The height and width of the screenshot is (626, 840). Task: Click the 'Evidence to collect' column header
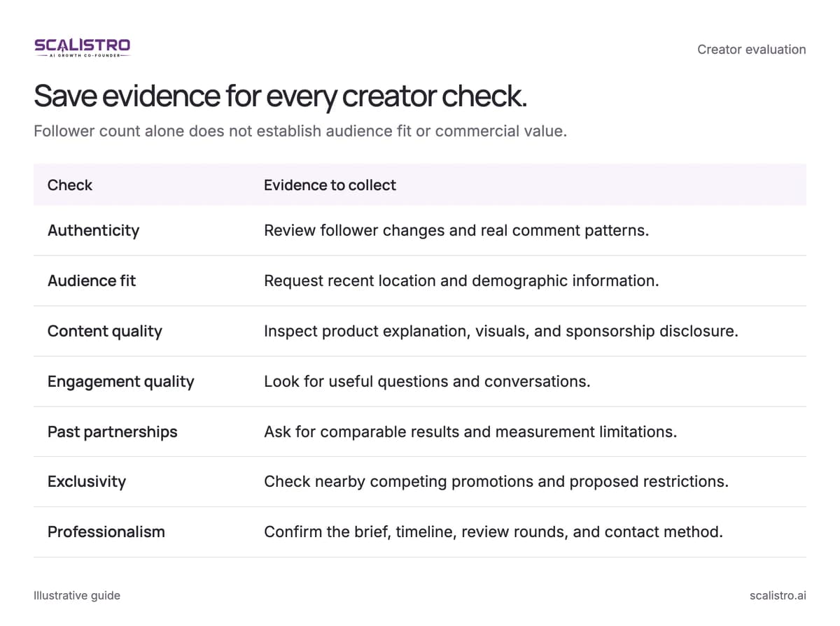pyautogui.click(x=330, y=185)
